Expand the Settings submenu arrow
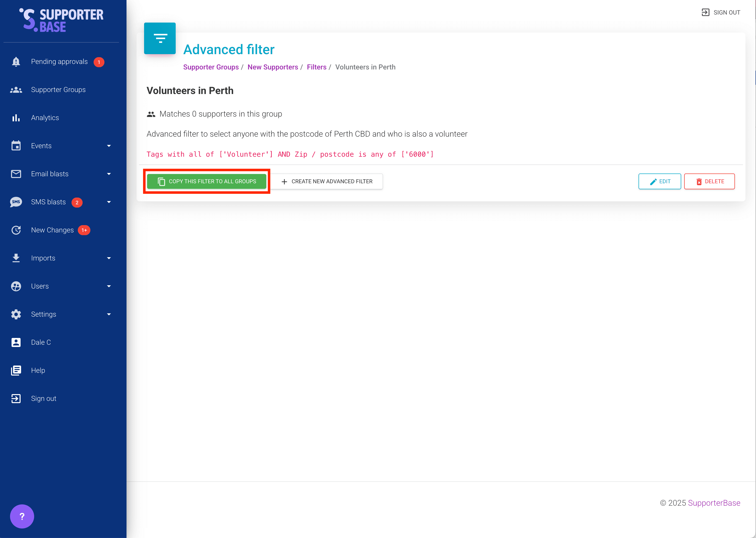Viewport: 756px width, 538px height. point(109,314)
